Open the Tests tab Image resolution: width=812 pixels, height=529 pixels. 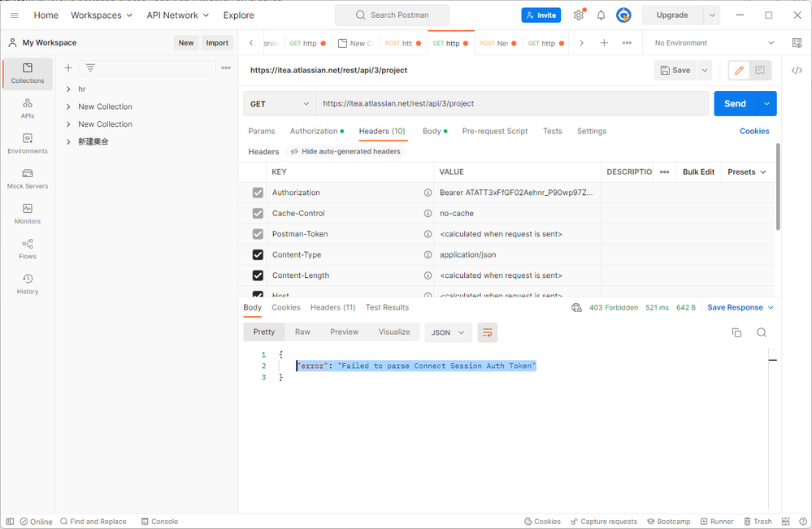tap(552, 132)
